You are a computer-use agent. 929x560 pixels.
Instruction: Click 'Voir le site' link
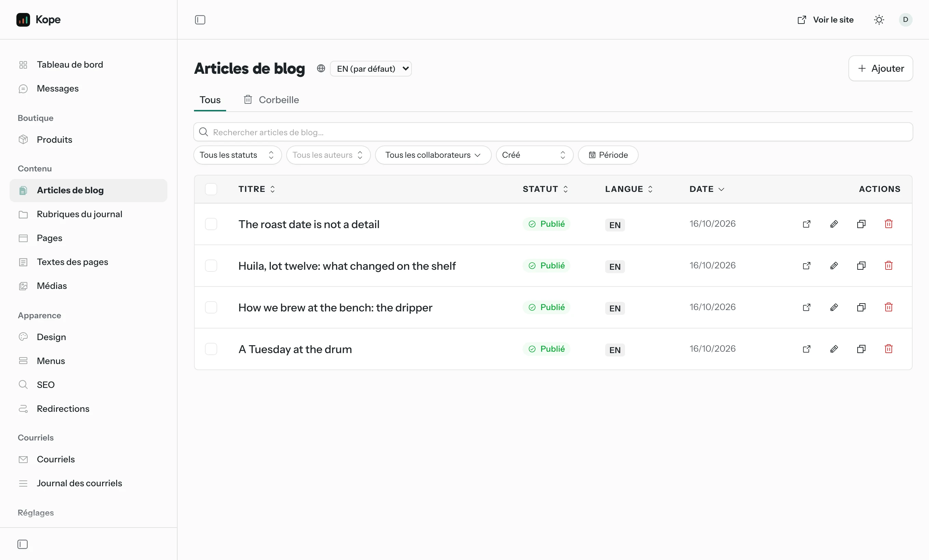[826, 19]
